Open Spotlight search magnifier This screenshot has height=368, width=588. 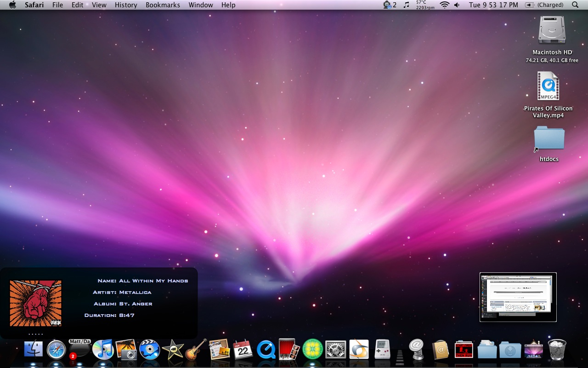tap(575, 5)
